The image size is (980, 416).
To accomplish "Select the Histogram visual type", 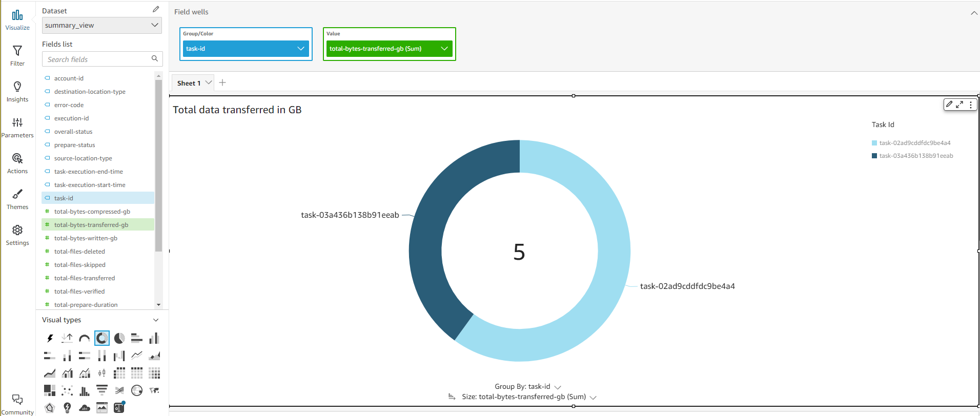I will (85, 390).
